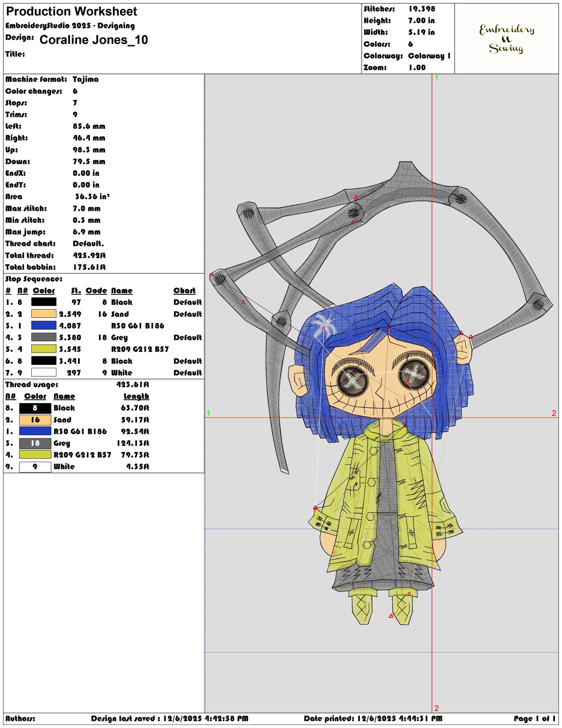Image resolution: width=562 pixels, height=728 pixels.
Task: Click the height value 7.00 in
Action: 421,21
